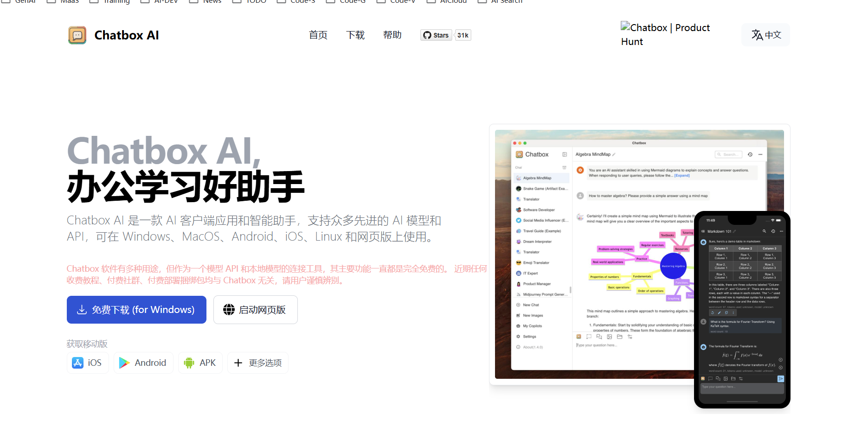
Task: Open the 31k star count badge
Action: click(463, 35)
